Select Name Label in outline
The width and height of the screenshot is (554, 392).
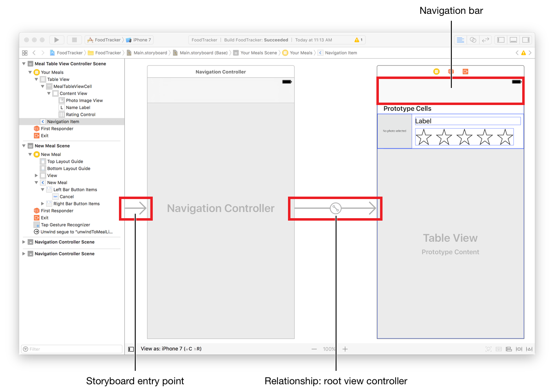click(x=75, y=107)
